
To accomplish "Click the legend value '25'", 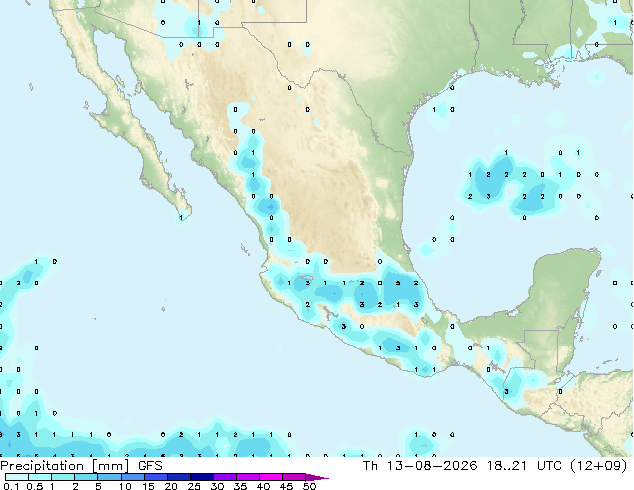I will pos(194,486).
